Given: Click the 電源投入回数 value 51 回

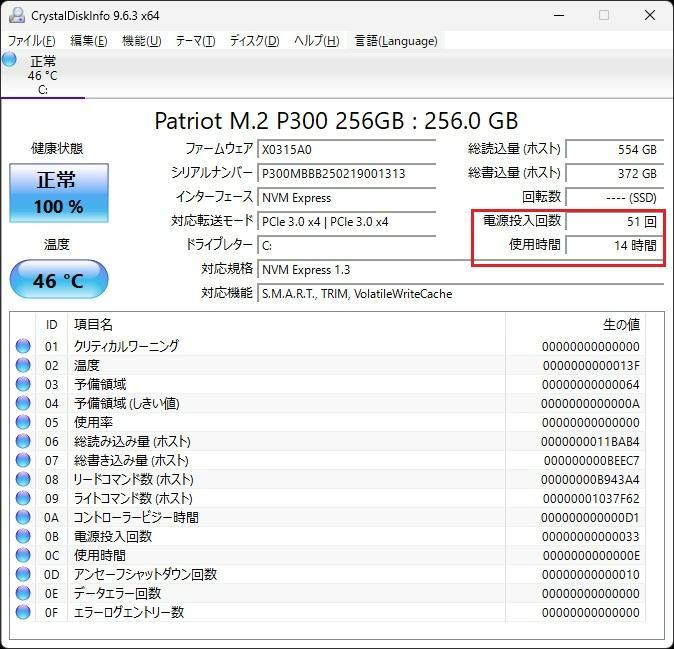Looking at the screenshot, I should pos(615,221).
